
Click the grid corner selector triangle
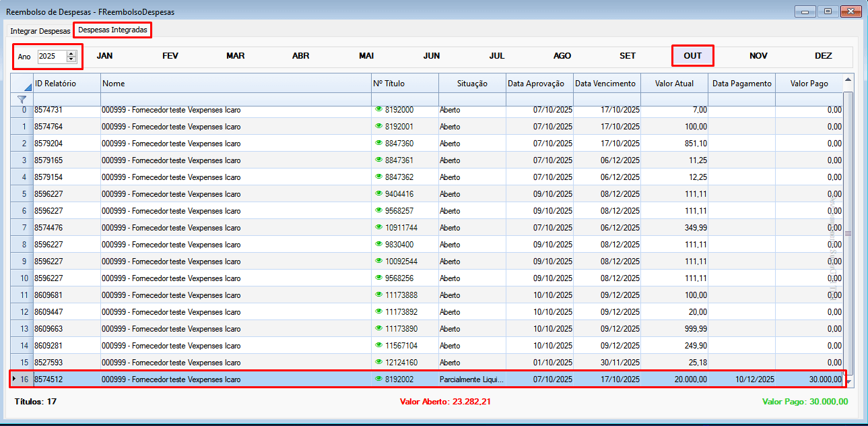(x=28, y=87)
